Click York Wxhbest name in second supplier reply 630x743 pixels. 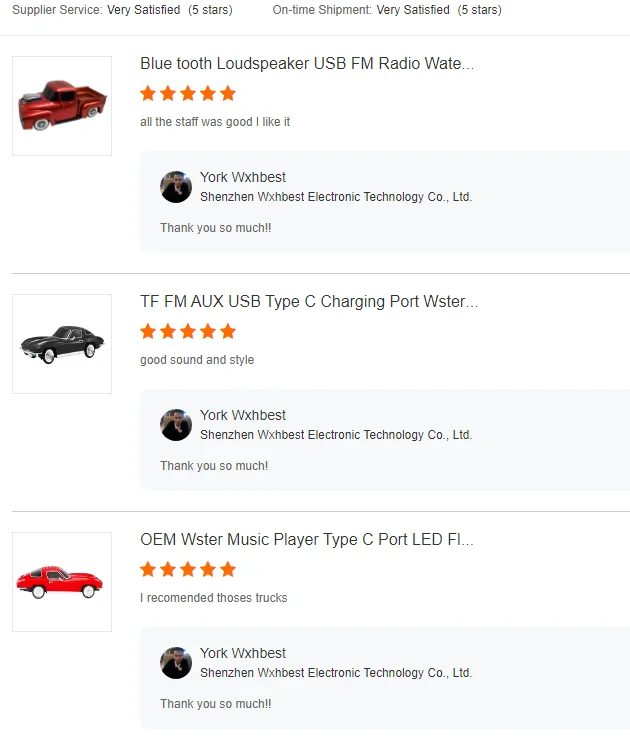[243, 415]
